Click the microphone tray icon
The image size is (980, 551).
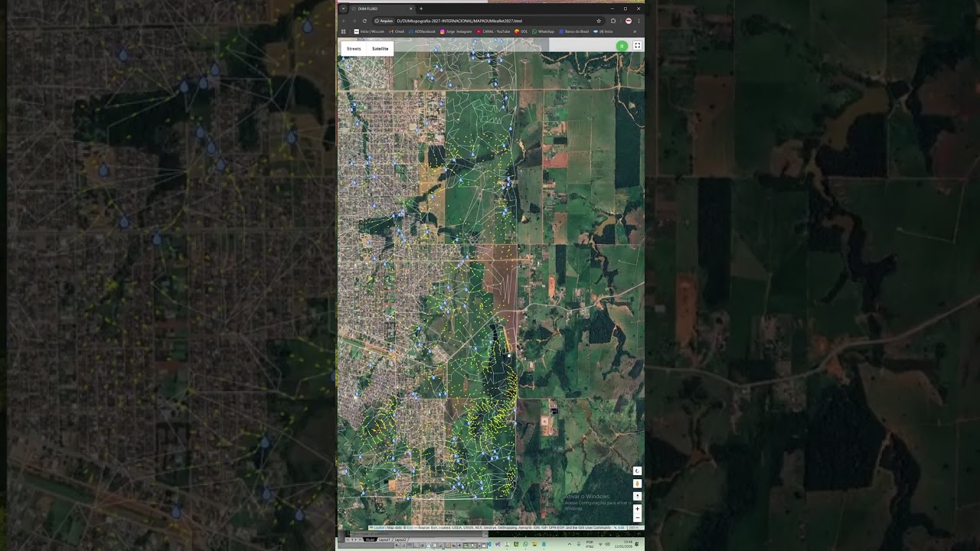pyautogui.click(x=579, y=544)
